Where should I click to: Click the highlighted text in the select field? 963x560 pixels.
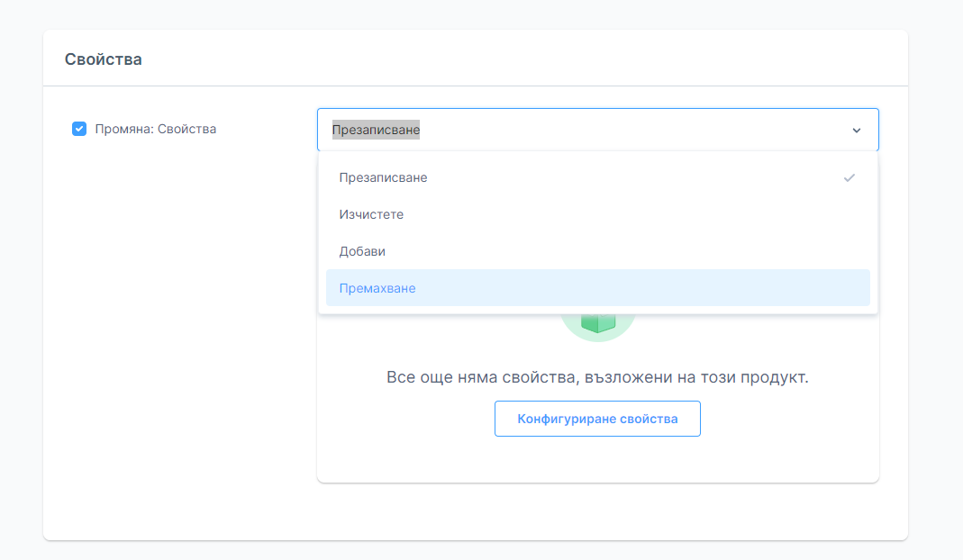point(376,130)
